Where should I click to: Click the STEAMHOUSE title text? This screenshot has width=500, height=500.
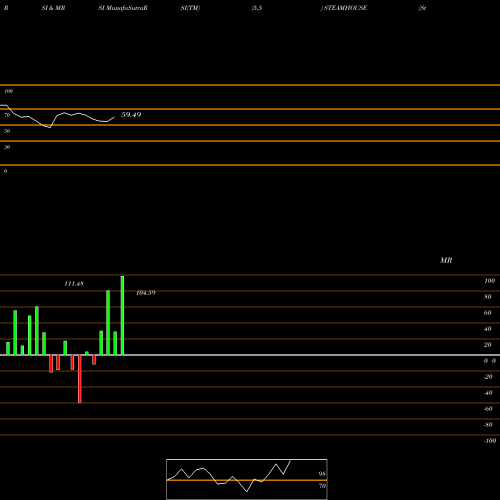[x=345, y=8]
